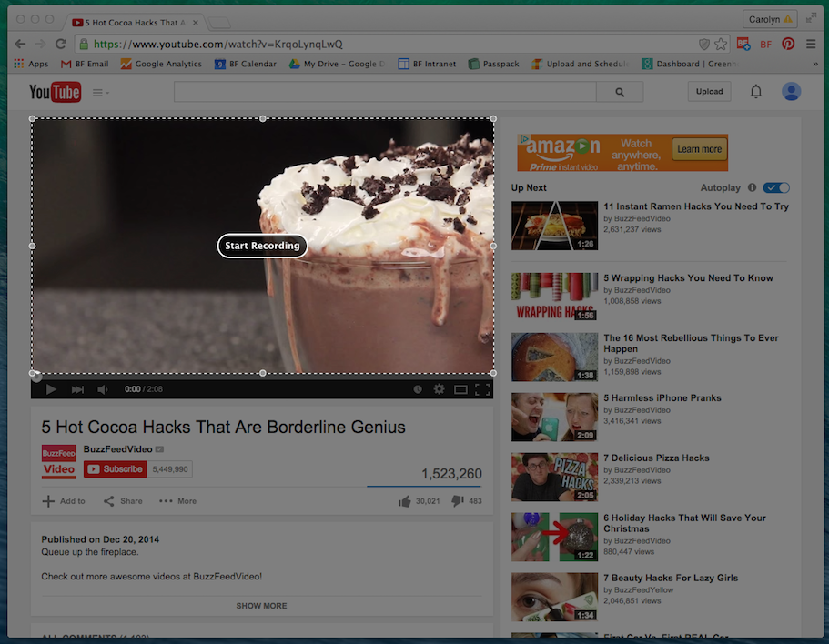Click the address bar URL

(217, 45)
